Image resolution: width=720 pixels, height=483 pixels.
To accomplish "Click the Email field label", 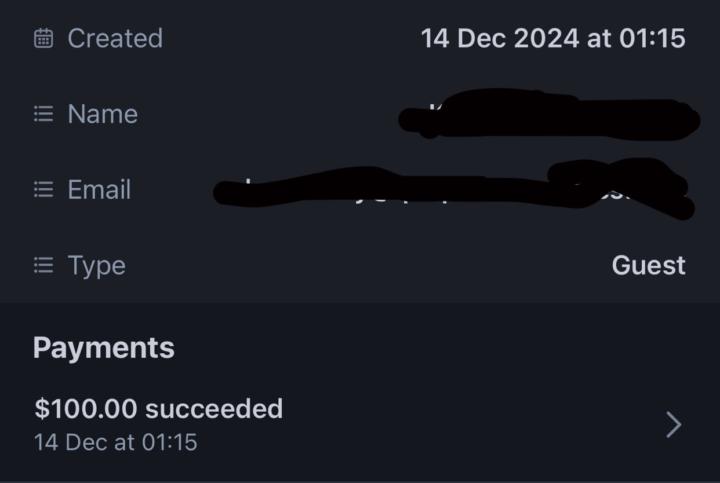I will click(x=99, y=190).
